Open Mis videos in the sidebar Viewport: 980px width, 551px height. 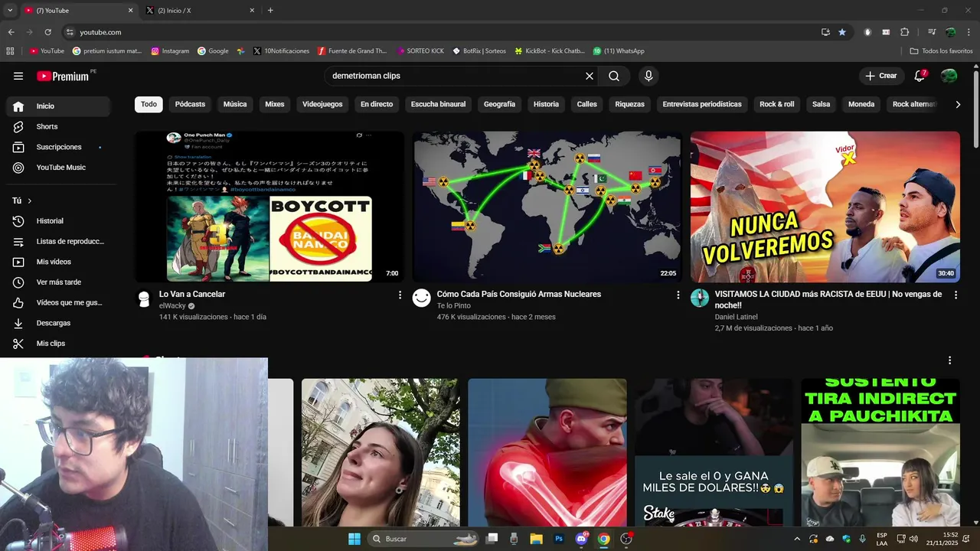pyautogui.click(x=58, y=262)
